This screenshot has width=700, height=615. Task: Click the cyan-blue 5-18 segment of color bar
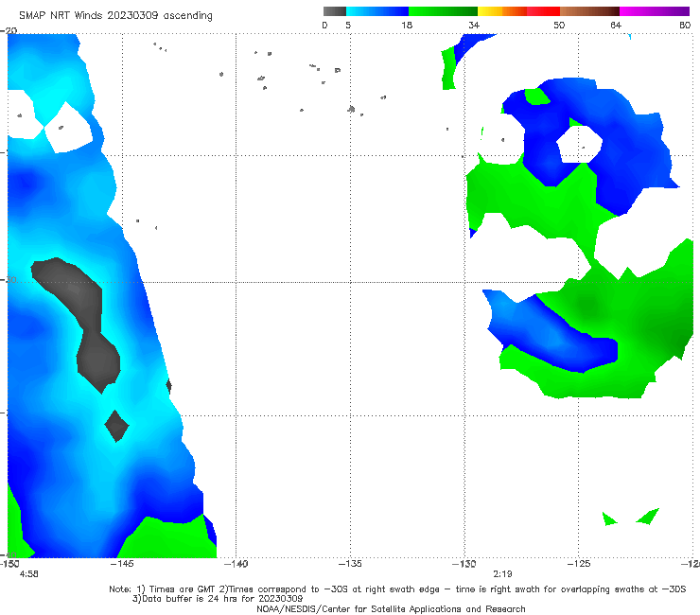point(377,11)
